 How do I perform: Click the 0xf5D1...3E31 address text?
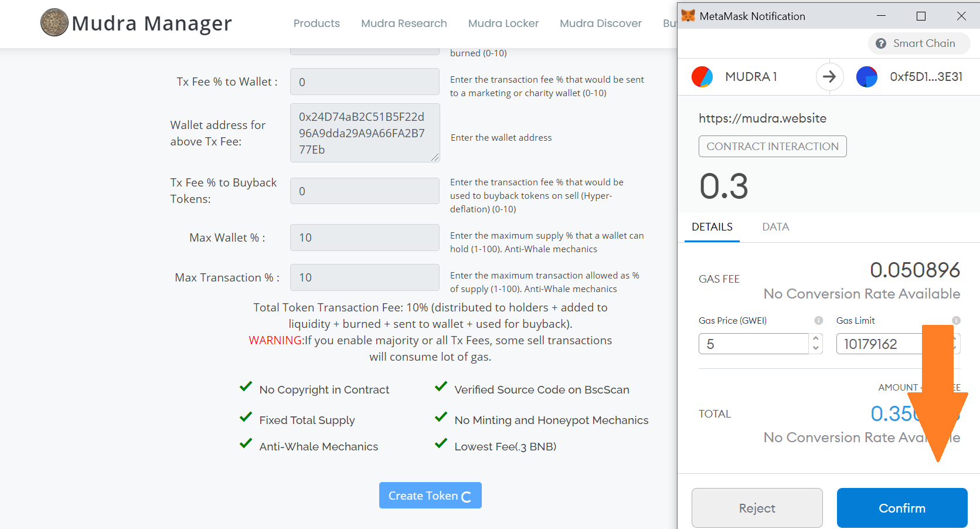tap(926, 77)
